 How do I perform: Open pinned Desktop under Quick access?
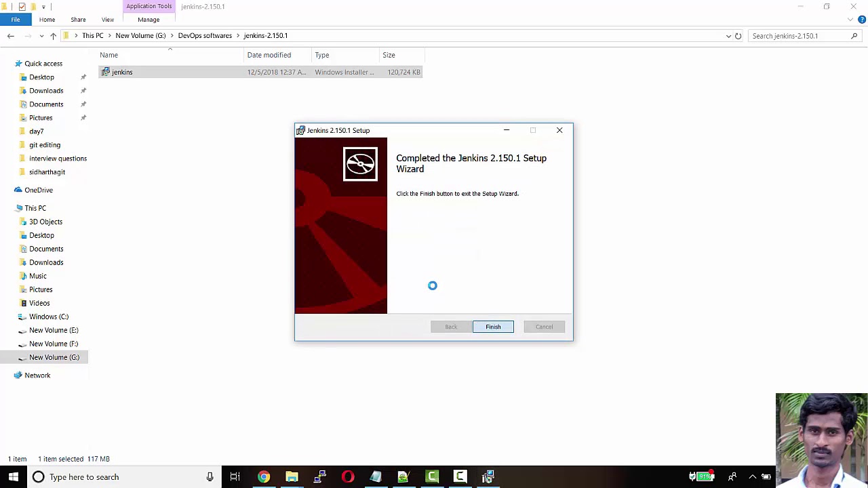41,77
